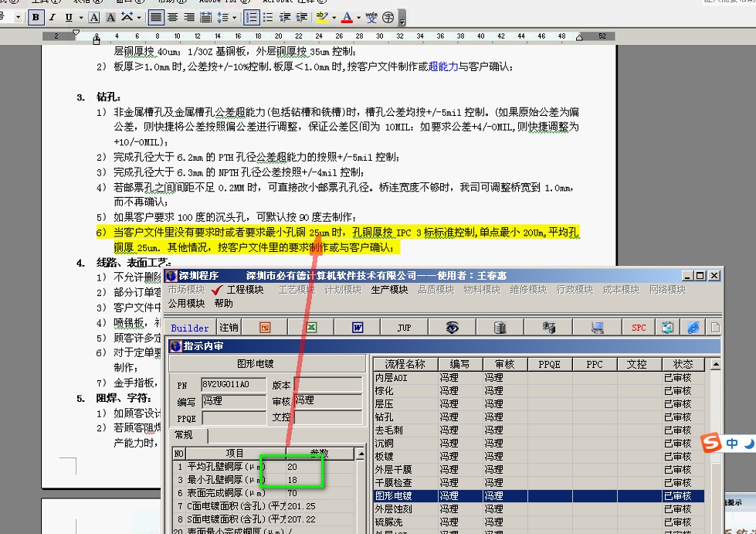Click the Internet Explorer icon
This screenshot has width=756, height=534.
pyautogui.click(x=693, y=328)
